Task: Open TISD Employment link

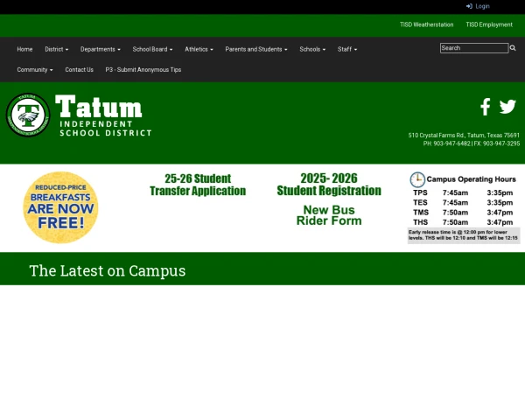Action: coord(489,24)
